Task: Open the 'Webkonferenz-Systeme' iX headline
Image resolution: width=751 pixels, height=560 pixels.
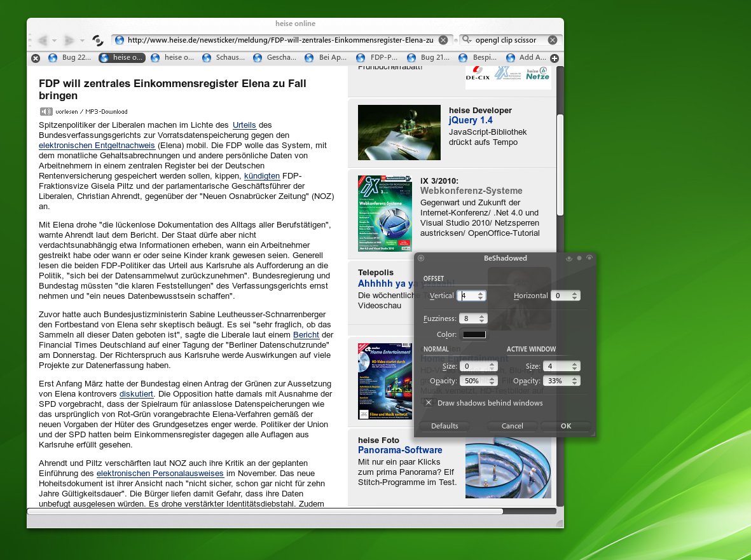Action: (471, 191)
